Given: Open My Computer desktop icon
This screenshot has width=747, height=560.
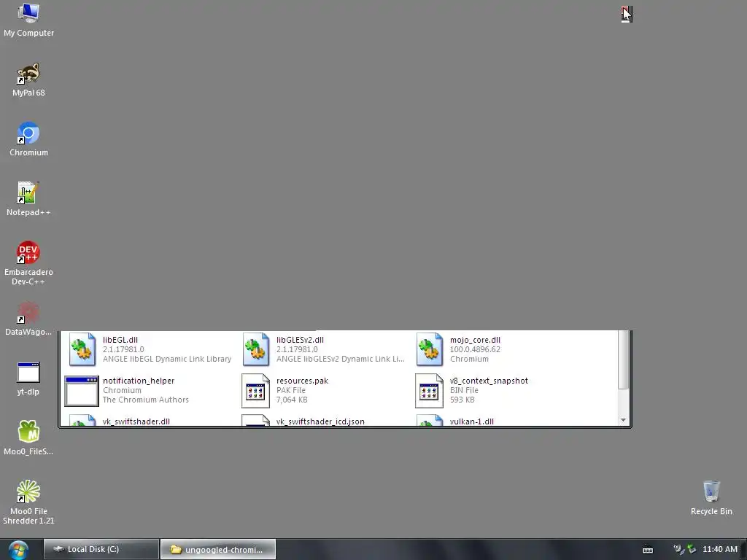Looking at the screenshot, I should click(28, 20).
